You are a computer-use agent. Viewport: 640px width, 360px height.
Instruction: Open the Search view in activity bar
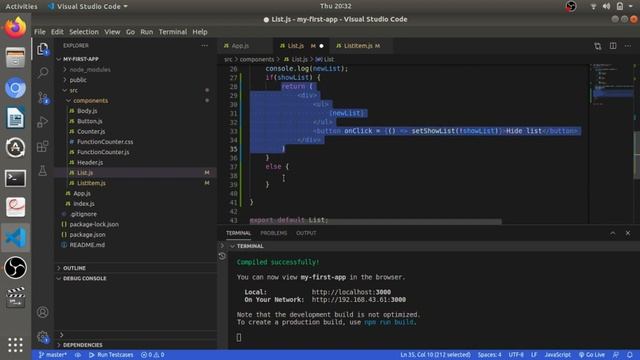click(43, 73)
